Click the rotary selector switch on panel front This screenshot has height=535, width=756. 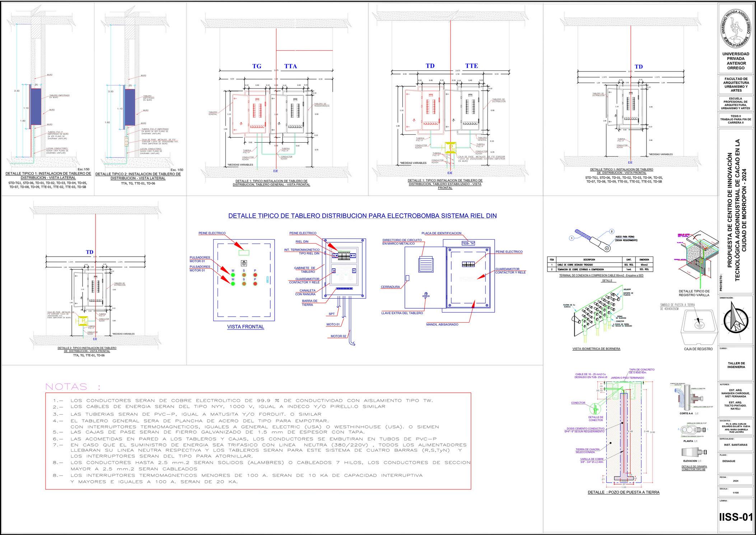tap(244, 263)
